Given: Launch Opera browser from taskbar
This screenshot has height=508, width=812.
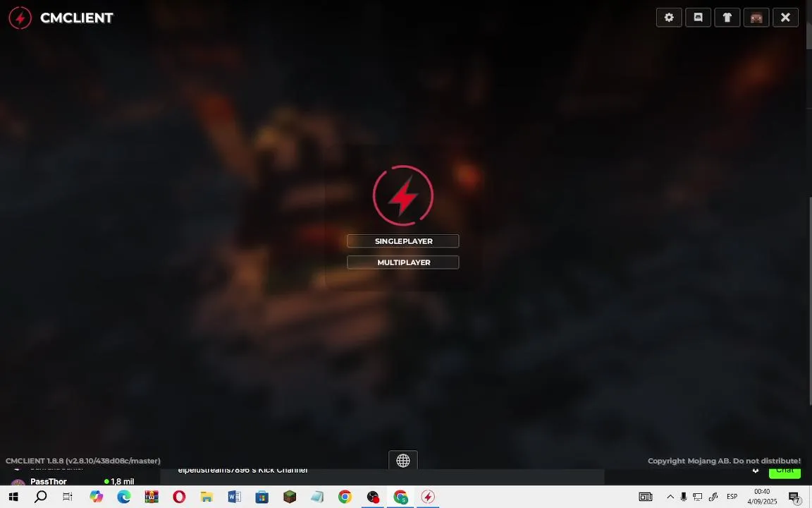Looking at the screenshot, I should coord(179,497).
